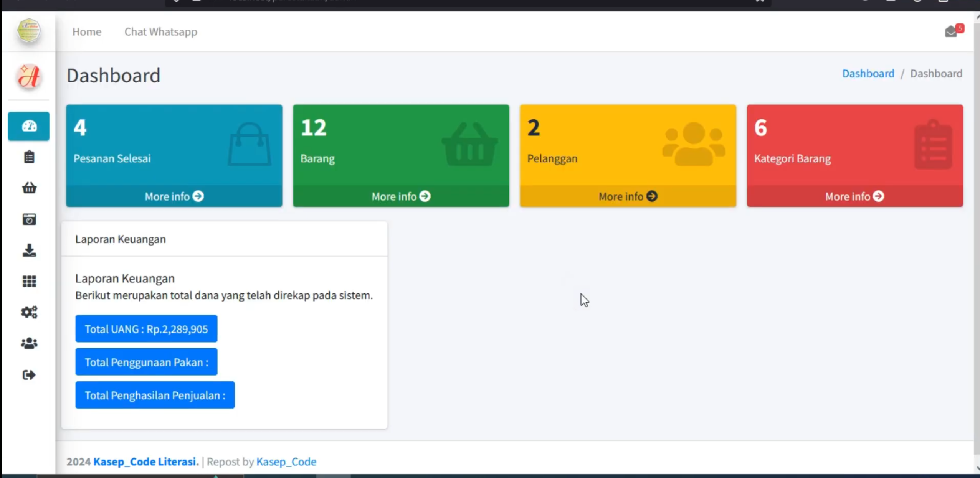This screenshot has width=980, height=478.
Task: Open the Chat Whatsapp menu item
Action: [161, 31]
